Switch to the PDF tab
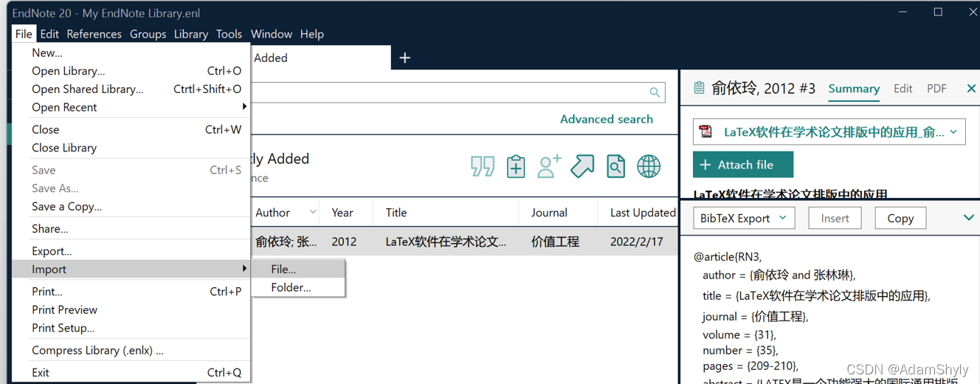The image size is (980, 384). pos(936,89)
